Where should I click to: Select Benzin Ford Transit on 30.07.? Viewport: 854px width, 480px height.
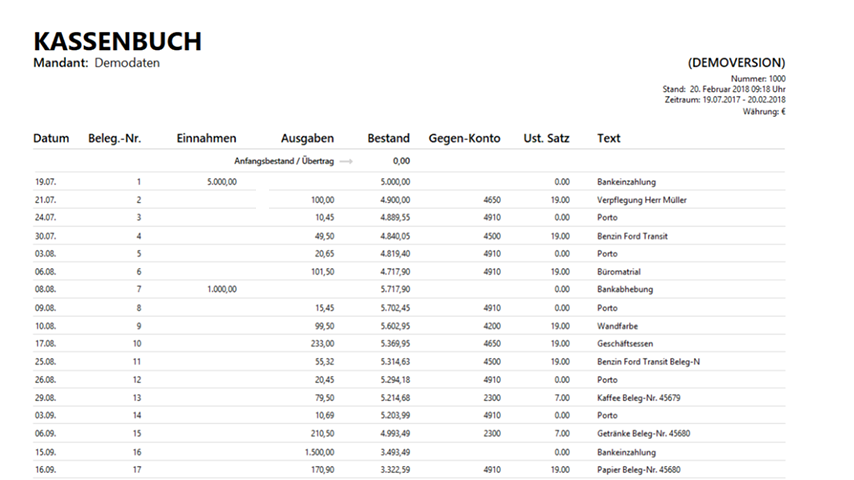pos(632,236)
